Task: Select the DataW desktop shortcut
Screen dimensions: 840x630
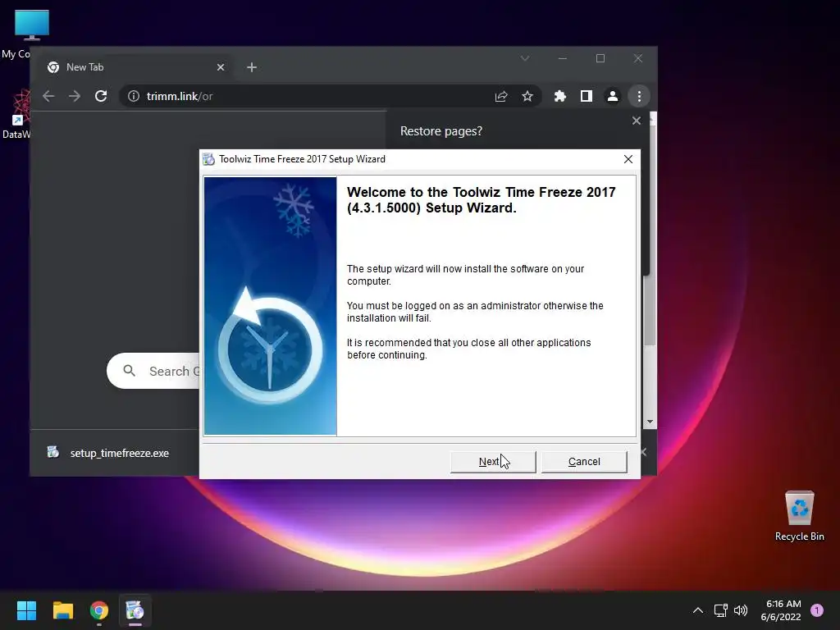Action: (16, 114)
